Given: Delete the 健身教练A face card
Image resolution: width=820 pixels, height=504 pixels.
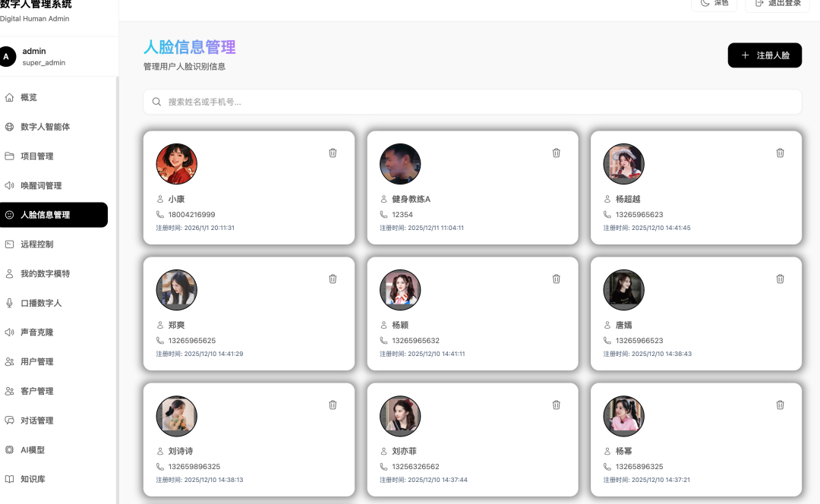Looking at the screenshot, I should pos(557,153).
